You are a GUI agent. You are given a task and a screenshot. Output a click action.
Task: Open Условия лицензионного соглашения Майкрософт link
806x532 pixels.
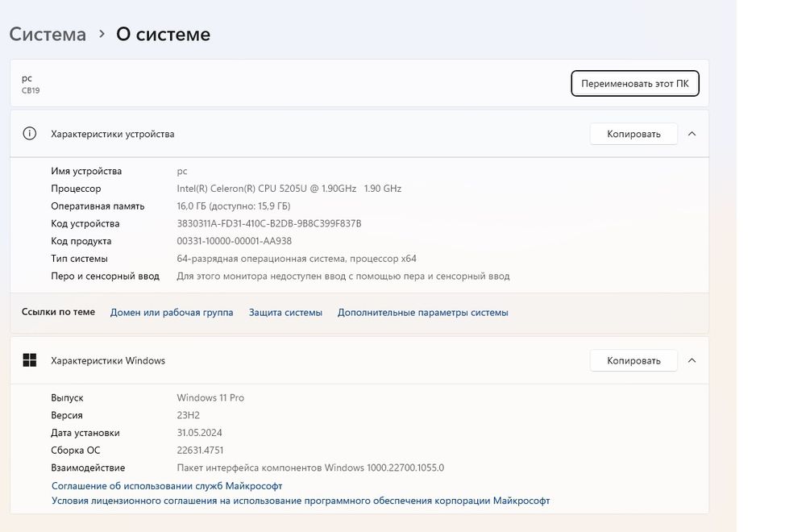(301, 501)
